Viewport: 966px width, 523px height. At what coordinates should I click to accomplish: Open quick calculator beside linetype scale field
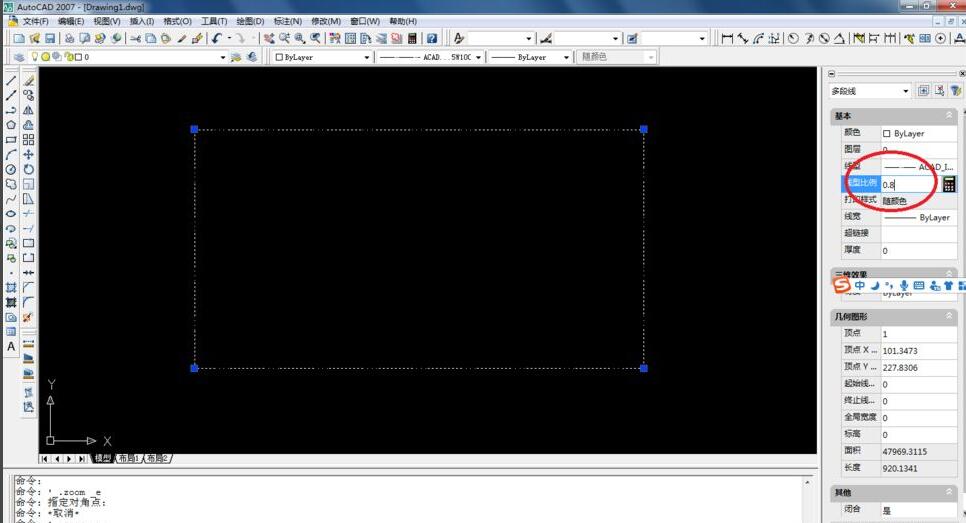click(x=949, y=184)
